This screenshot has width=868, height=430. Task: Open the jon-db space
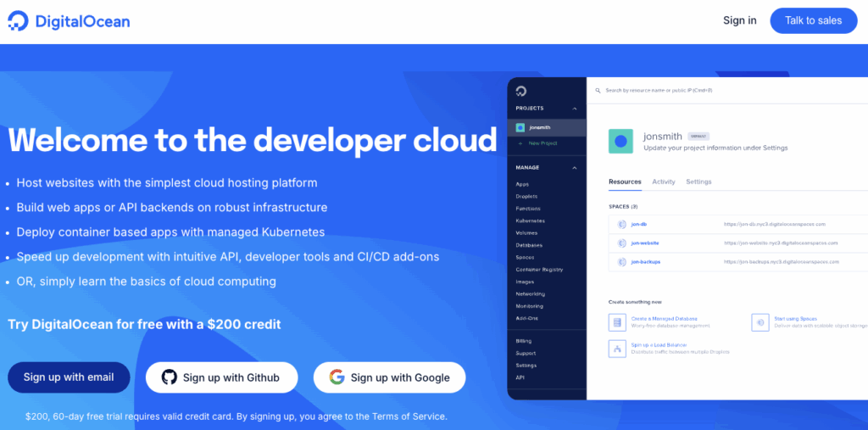tap(639, 225)
